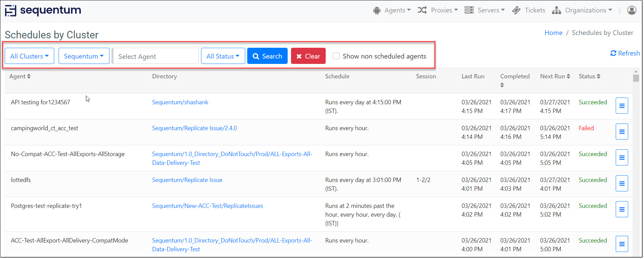Open the Agents navigation menu

click(x=392, y=10)
